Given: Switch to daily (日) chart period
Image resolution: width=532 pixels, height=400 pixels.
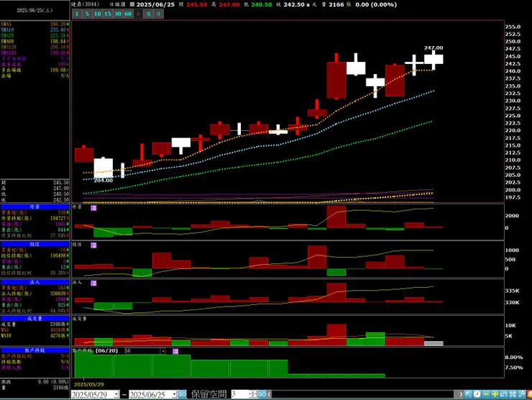Looking at the screenshot, I should point(138,14).
